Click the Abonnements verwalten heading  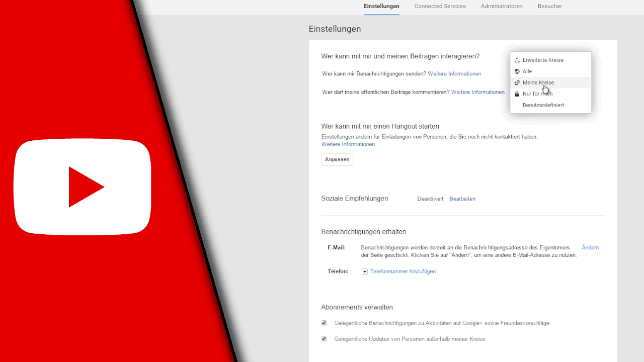[x=357, y=307]
